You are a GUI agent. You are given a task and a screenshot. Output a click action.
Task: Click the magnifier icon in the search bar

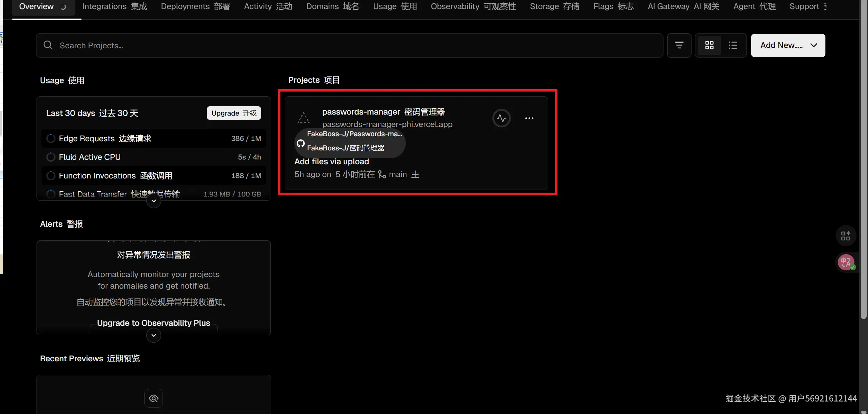(x=48, y=45)
